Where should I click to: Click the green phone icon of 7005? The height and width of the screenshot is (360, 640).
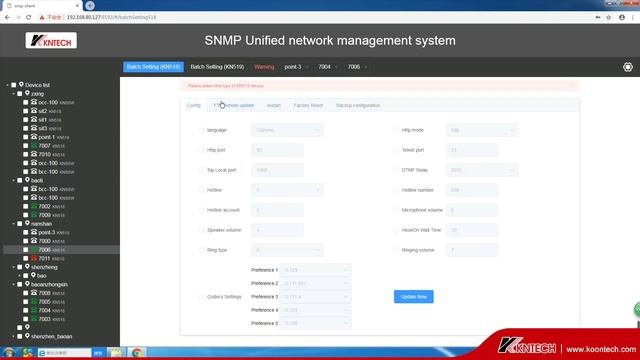pos(34,301)
